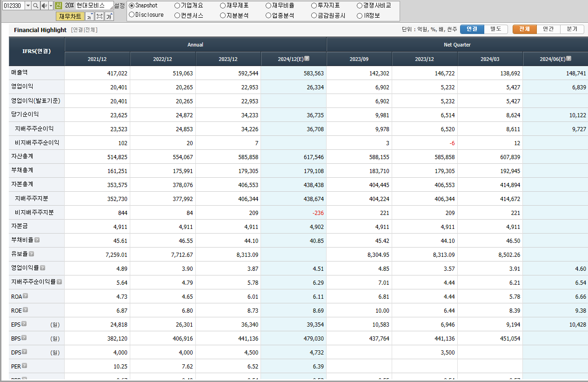The height and width of the screenshot is (382, 588).
Task: Click the stock code input field 012330
Action: (x=13, y=6)
